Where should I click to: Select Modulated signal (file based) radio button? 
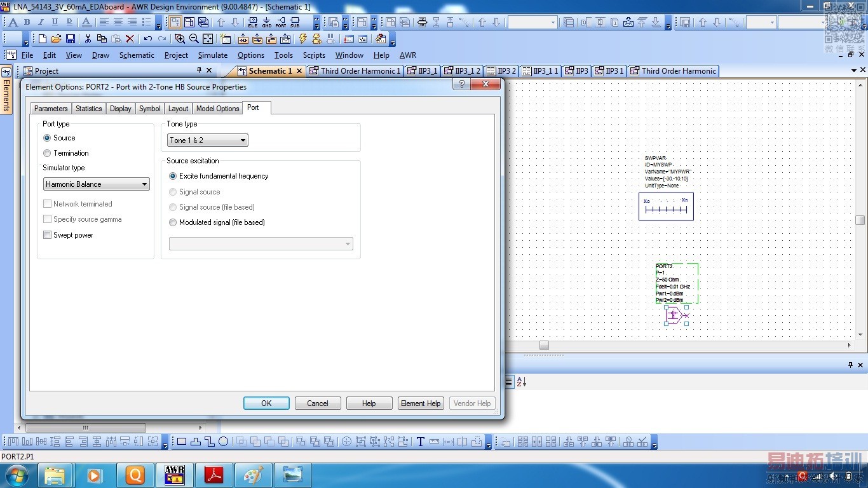173,222
